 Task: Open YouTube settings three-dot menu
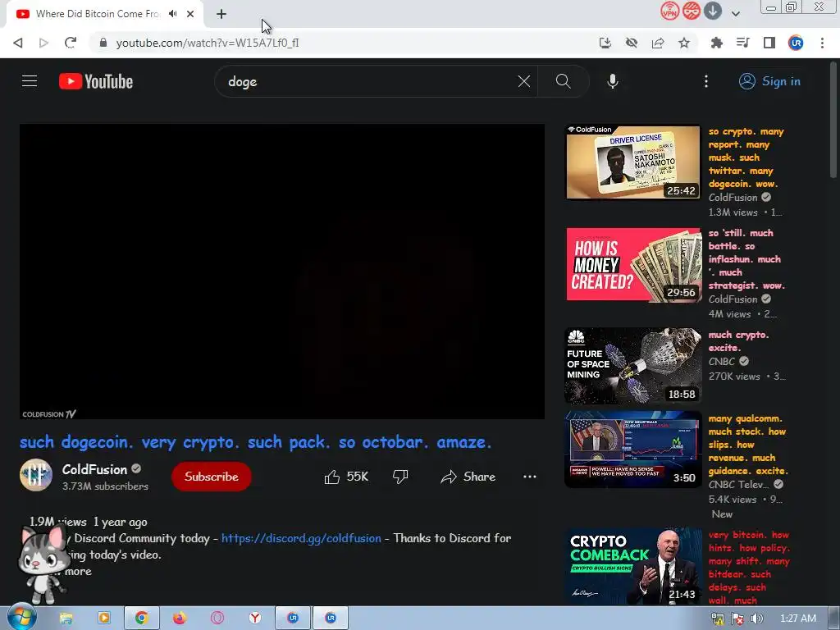(x=706, y=81)
